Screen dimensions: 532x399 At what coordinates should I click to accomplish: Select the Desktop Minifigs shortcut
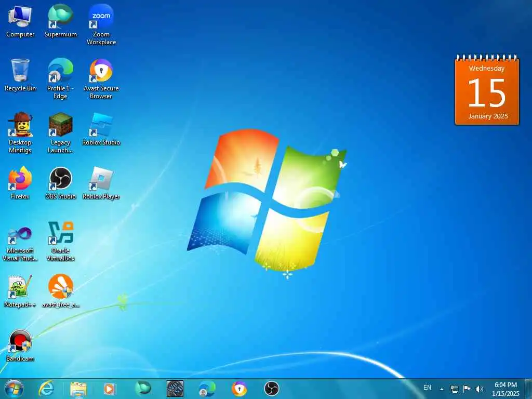coord(20,132)
